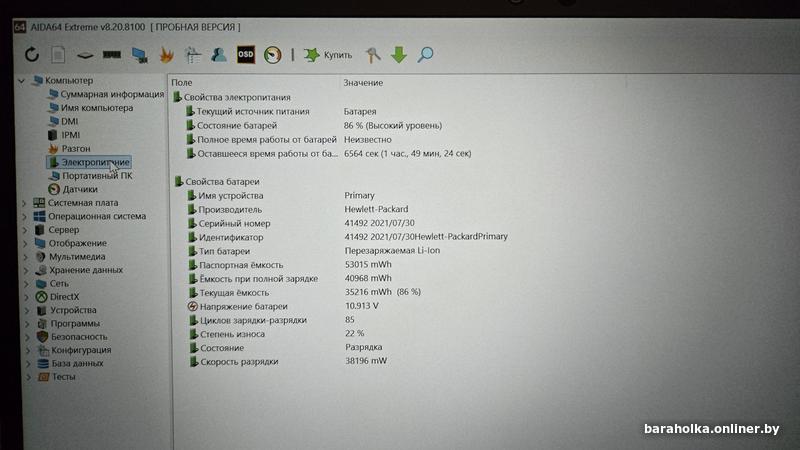Open the Report page icon
The width and height of the screenshot is (800, 450).
click(x=58, y=55)
